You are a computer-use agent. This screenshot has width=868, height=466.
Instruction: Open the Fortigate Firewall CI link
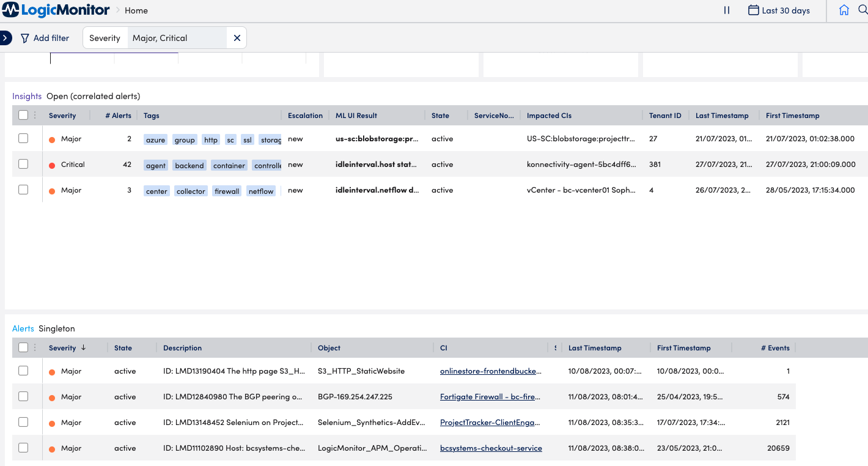coord(491,397)
